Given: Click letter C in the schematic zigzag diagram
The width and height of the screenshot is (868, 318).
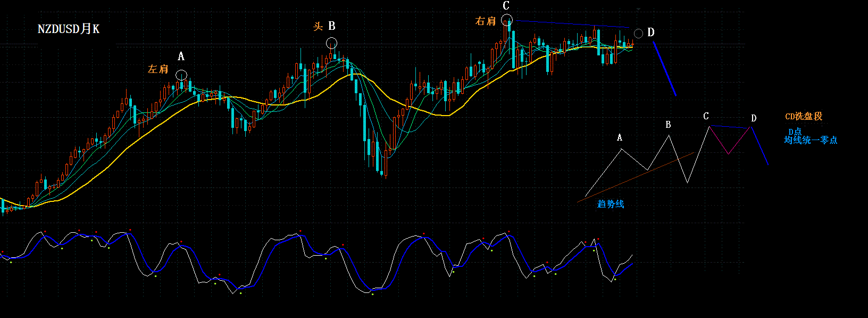Looking at the screenshot, I should pos(706,116).
